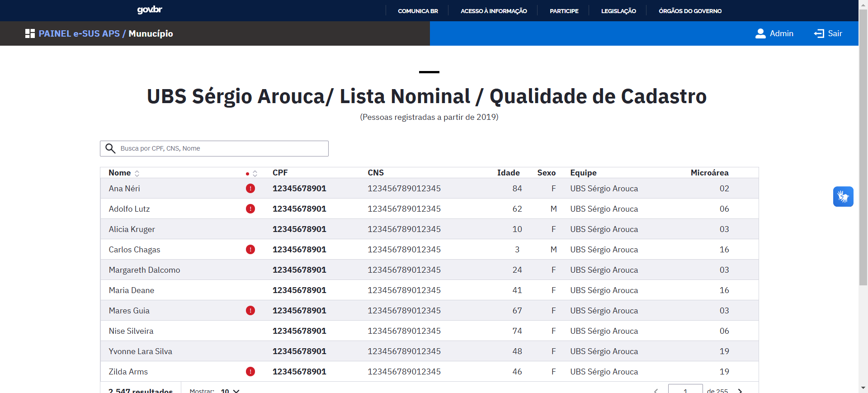Click sex M in Adolfo Lutz row
The width and height of the screenshot is (868, 393).
coord(553,209)
